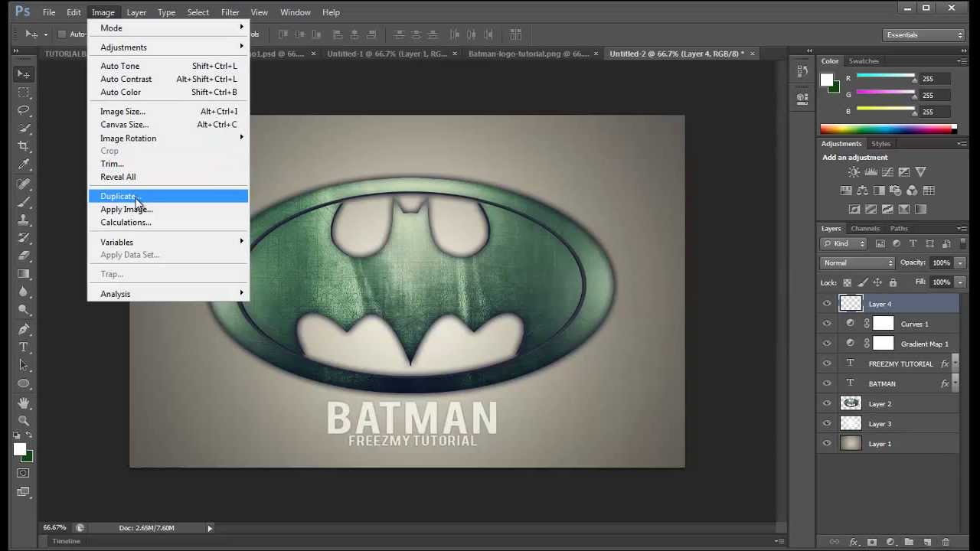This screenshot has height=551, width=980.
Task: Click the color spectrum ramp
Action: [888, 129]
